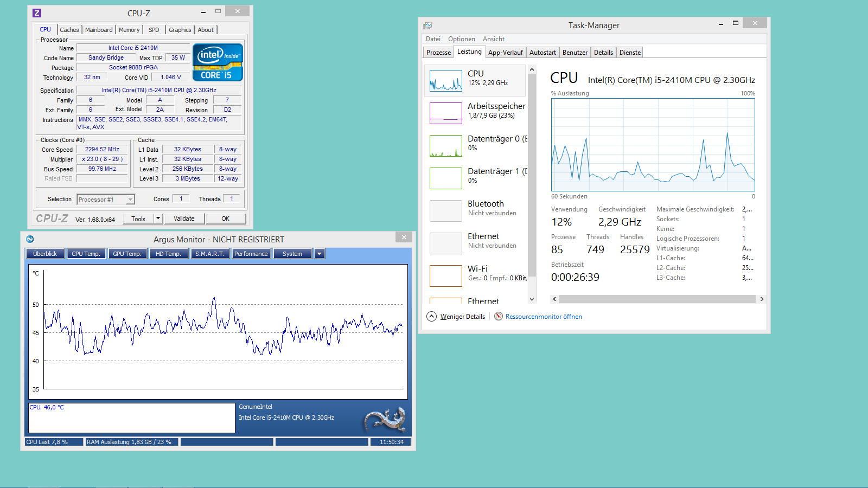Click the Core Speed value 2294.52 MHz
868x488 pixels.
tap(102, 149)
